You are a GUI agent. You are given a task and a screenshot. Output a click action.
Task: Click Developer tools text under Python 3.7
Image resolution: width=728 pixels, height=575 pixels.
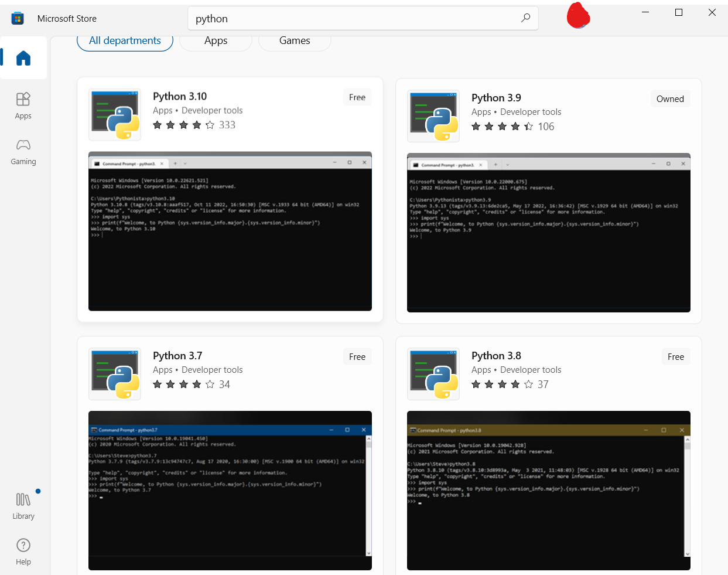[x=212, y=369]
